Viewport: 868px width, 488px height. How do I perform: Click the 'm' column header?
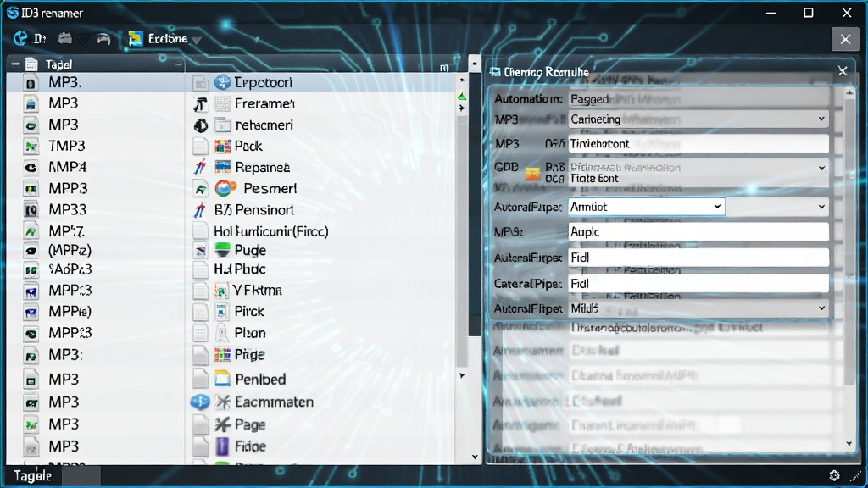coord(444,68)
